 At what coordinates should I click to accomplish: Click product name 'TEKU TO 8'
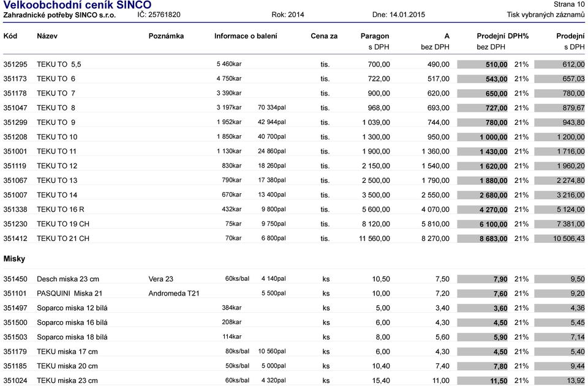click(56, 108)
